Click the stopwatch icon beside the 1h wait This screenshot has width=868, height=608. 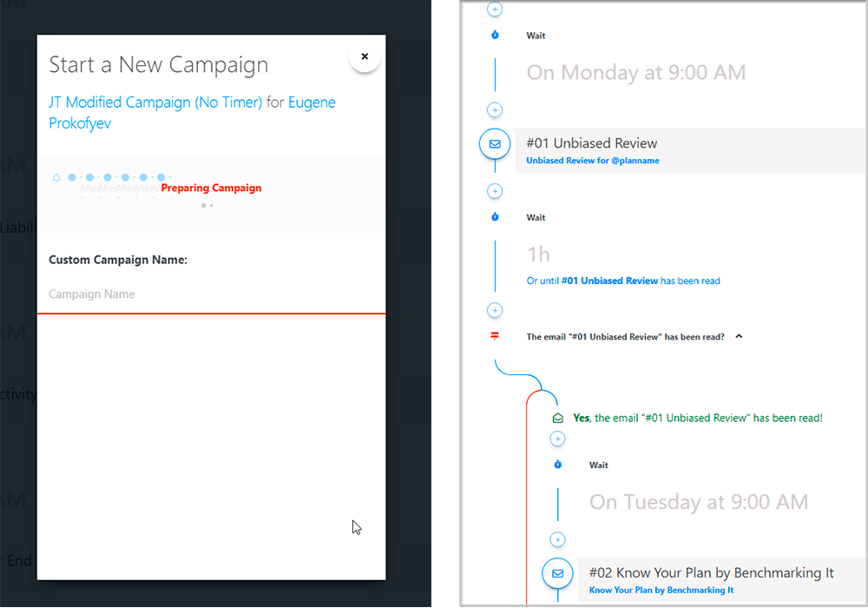pos(495,217)
